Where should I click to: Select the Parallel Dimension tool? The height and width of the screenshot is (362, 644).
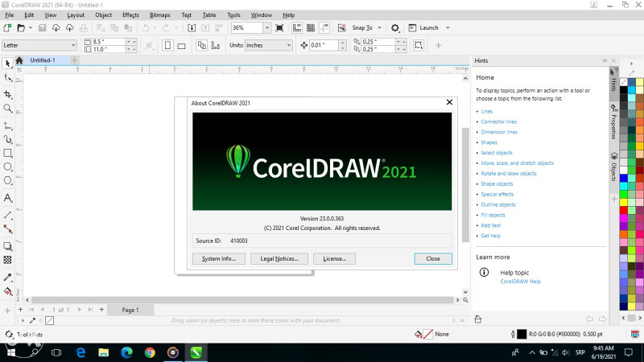7,215
